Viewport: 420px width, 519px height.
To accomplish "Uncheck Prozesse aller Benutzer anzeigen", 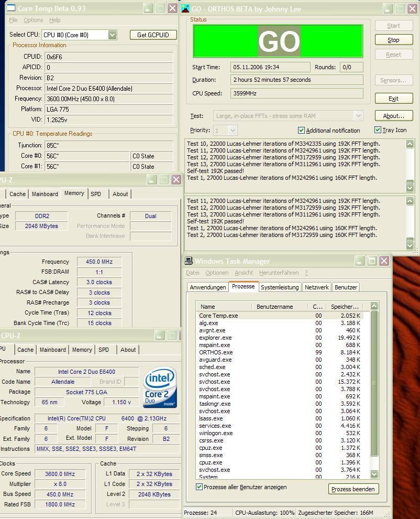I will (199, 486).
